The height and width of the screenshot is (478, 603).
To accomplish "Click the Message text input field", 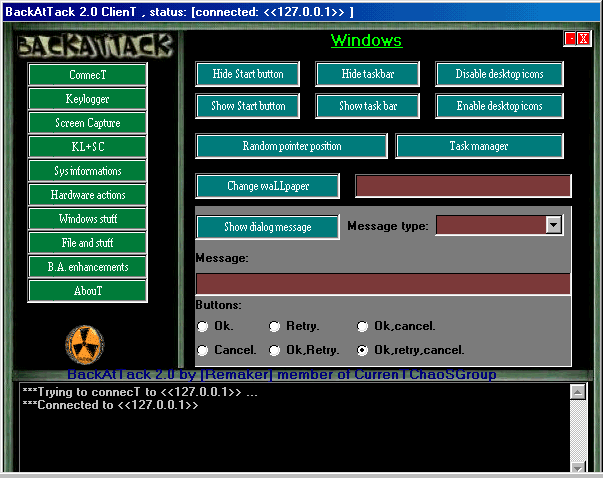I will 383,283.
